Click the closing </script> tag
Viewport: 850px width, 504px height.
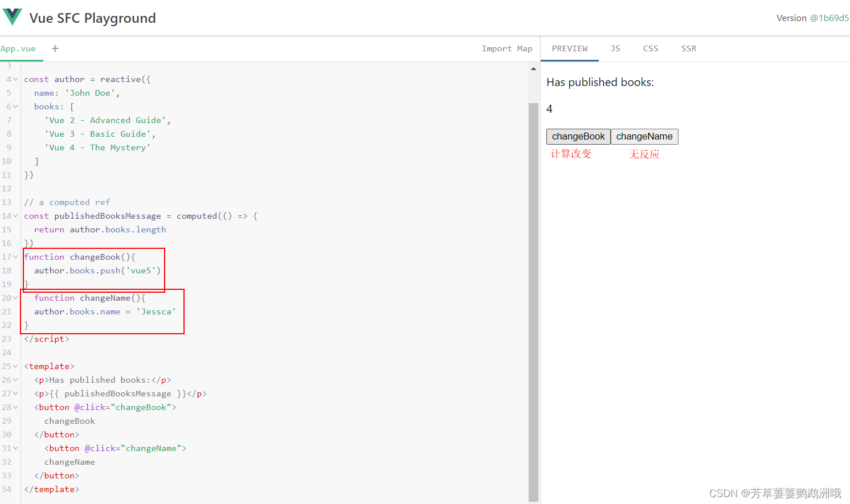47,339
